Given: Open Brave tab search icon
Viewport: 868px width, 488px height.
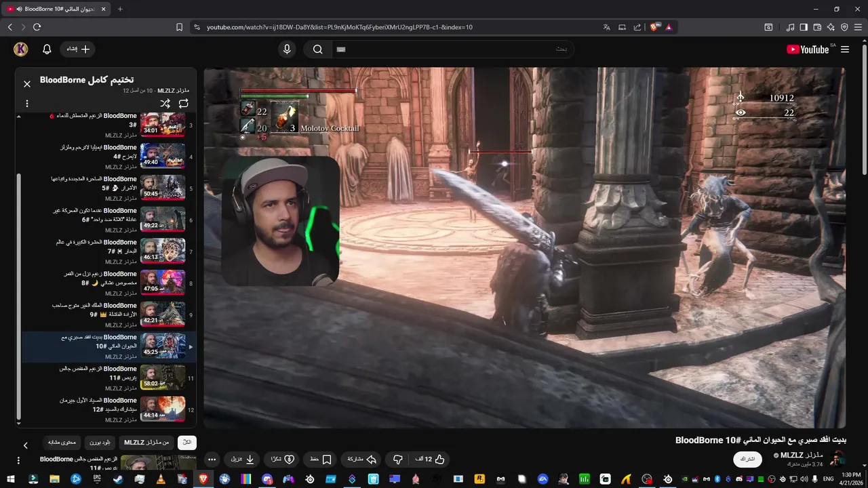Looking at the screenshot, I should click(x=768, y=27).
